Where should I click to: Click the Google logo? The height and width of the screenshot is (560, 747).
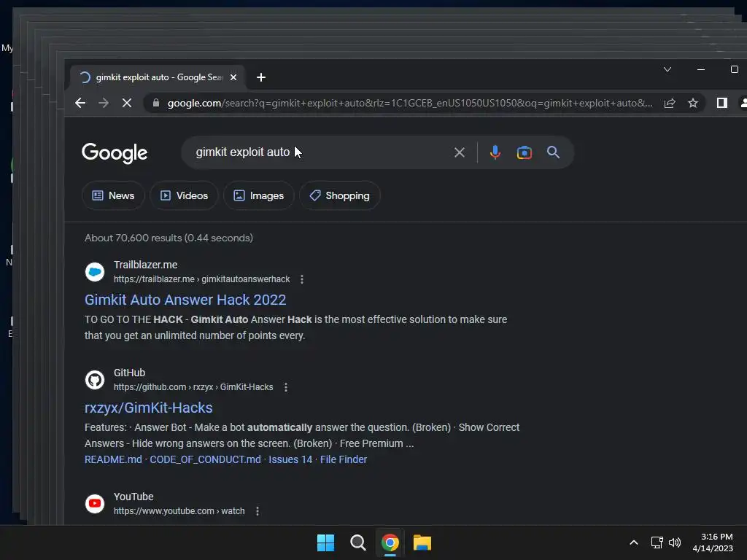pos(115,153)
